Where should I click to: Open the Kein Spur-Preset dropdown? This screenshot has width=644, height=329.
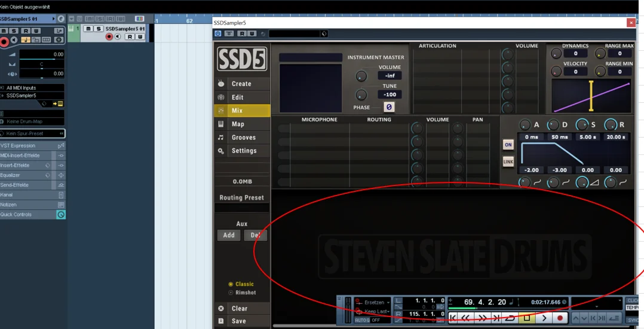point(32,133)
